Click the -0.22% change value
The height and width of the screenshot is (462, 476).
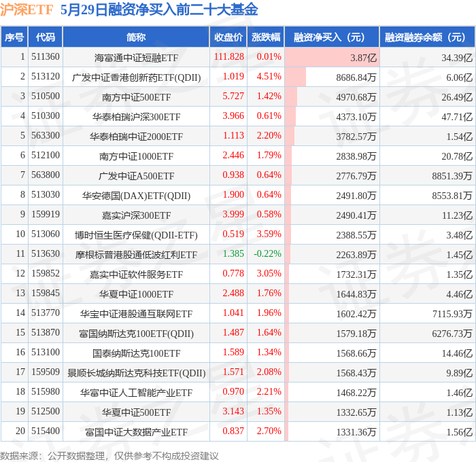tap(267, 253)
